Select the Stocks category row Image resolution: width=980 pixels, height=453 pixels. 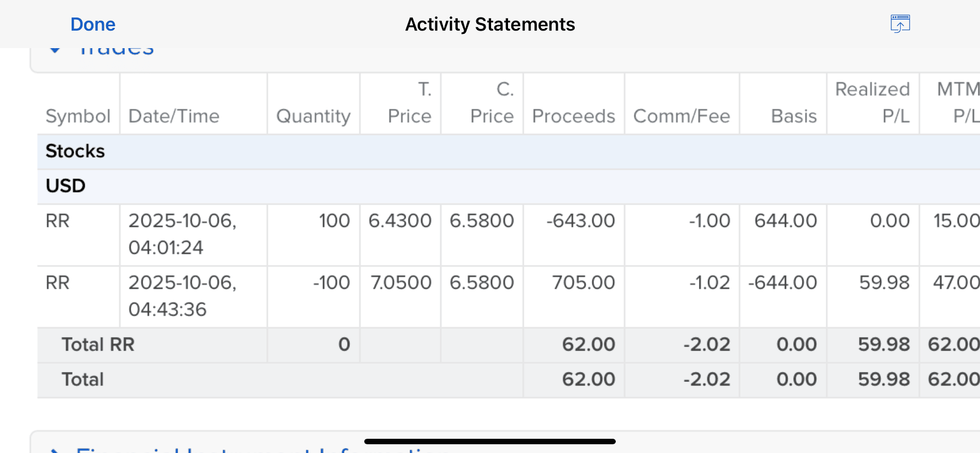pyautogui.click(x=75, y=151)
